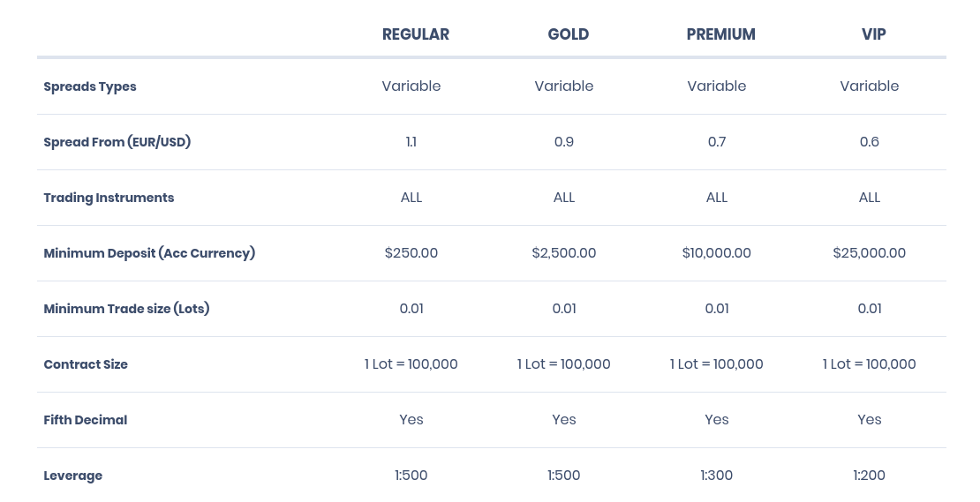
Task: Click the Spreads Types row label
Action: click(90, 86)
